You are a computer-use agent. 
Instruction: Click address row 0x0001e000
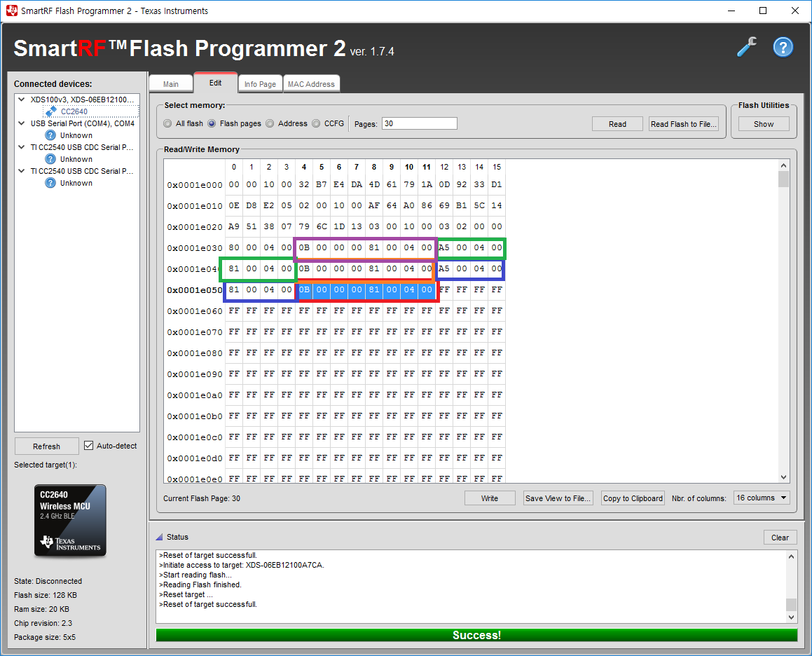click(195, 185)
